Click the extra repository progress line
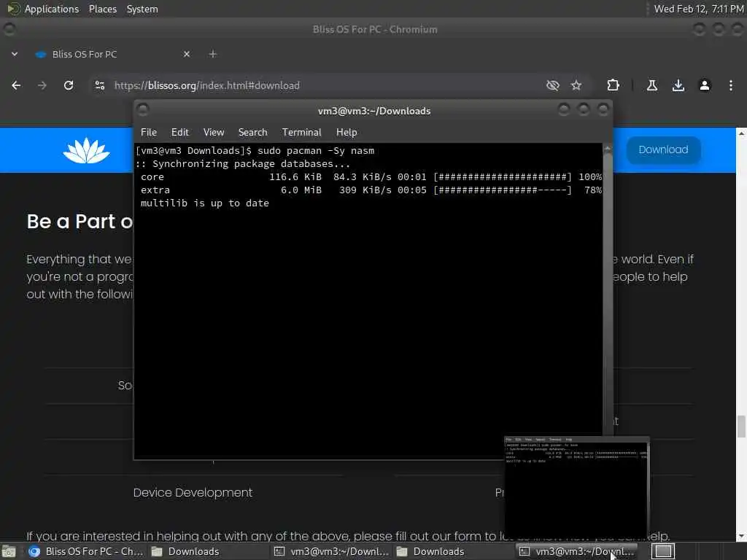 click(x=371, y=190)
